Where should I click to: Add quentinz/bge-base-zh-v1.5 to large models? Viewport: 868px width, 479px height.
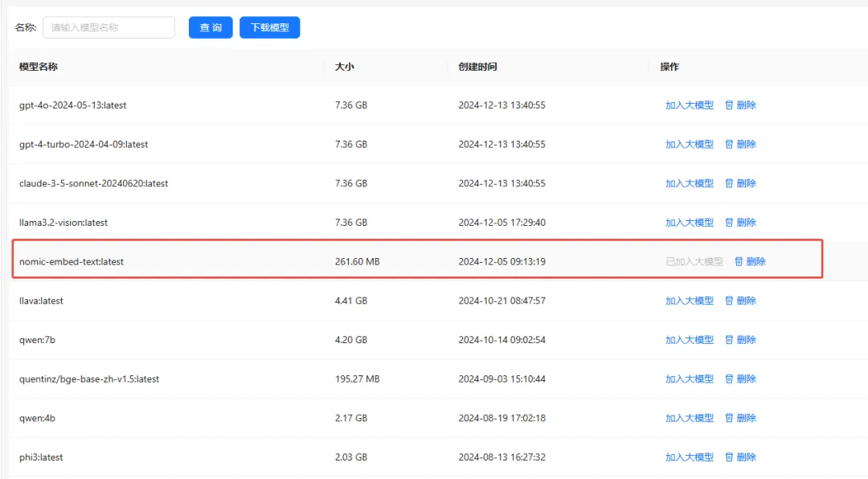tap(689, 379)
